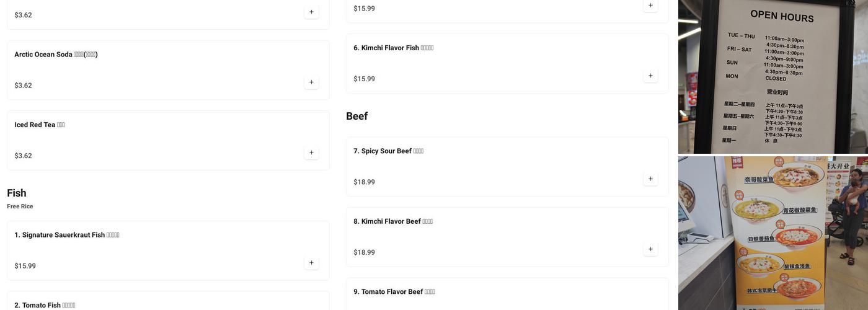Choose the Tomato Flavor Beef menu item
The height and width of the screenshot is (310, 868).
coord(394,292)
